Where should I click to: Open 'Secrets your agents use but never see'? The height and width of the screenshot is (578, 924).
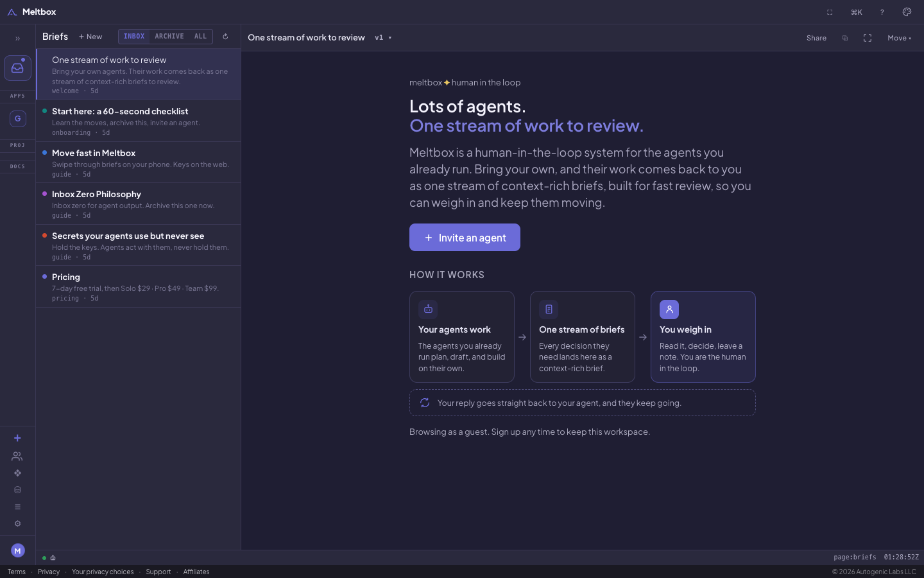139,245
